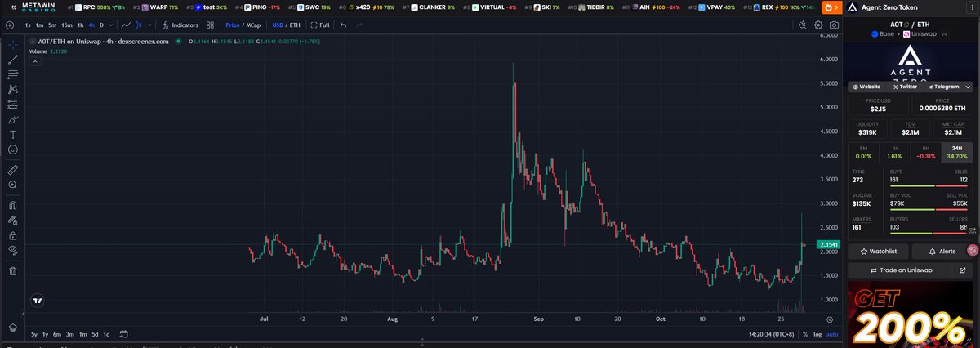Select the brush drawing tool
980x348 pixels.
(x=13, y=119)
